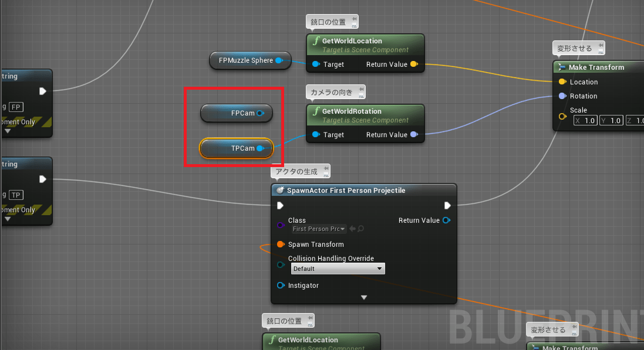
Task: Click the アクタの生成 comment text
Action: pos(296,172)
